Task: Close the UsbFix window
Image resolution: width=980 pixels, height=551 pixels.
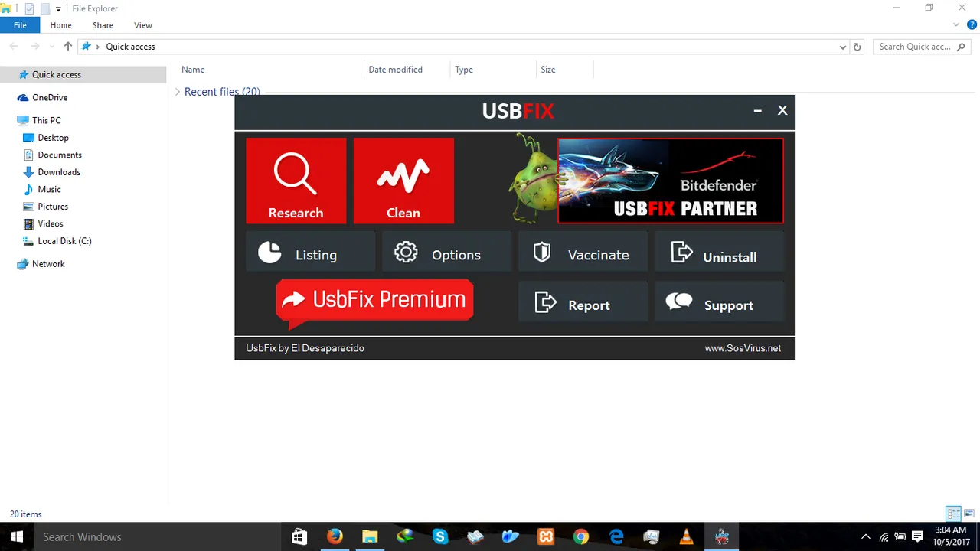Action: point(782,110)
